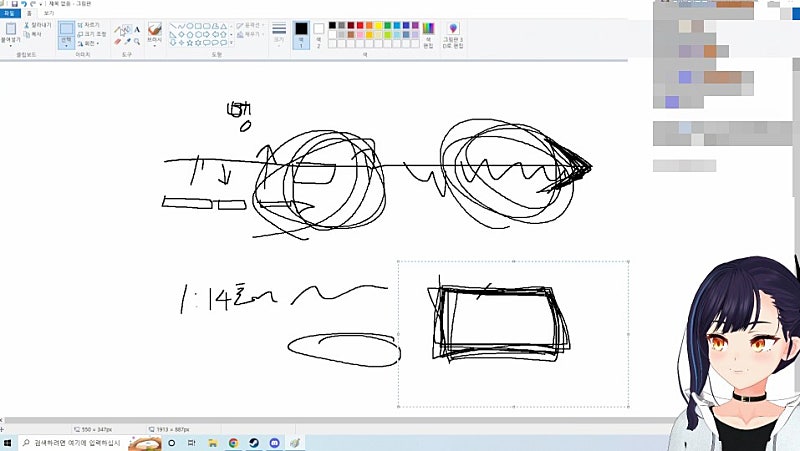Select the Line shape
Screen dimensions: 800x451
click(x=173, y=26)
